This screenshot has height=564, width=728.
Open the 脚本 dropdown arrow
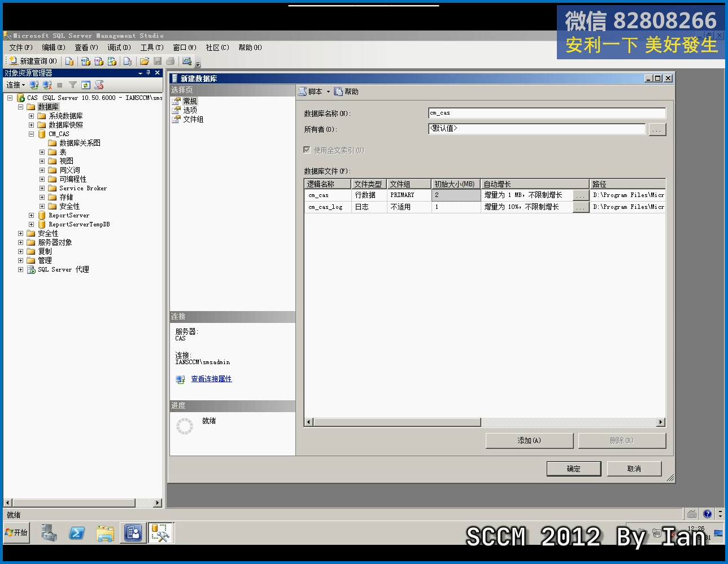point(328,91)
